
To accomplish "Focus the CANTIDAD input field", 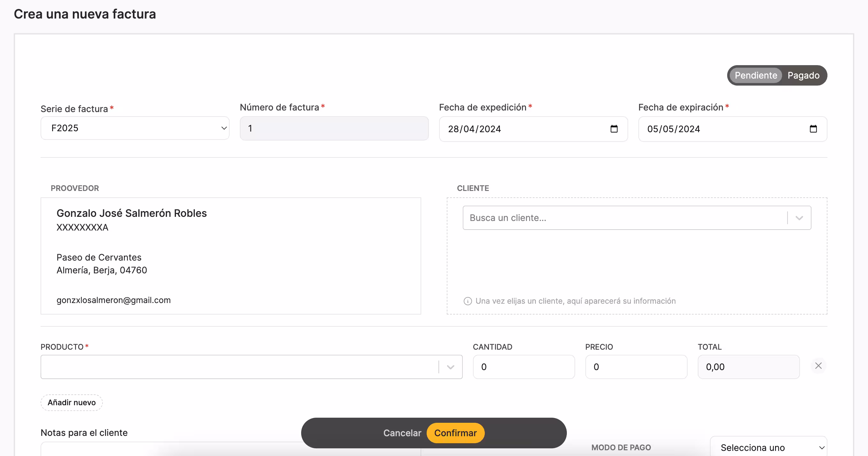I will [x=523, y=367].
